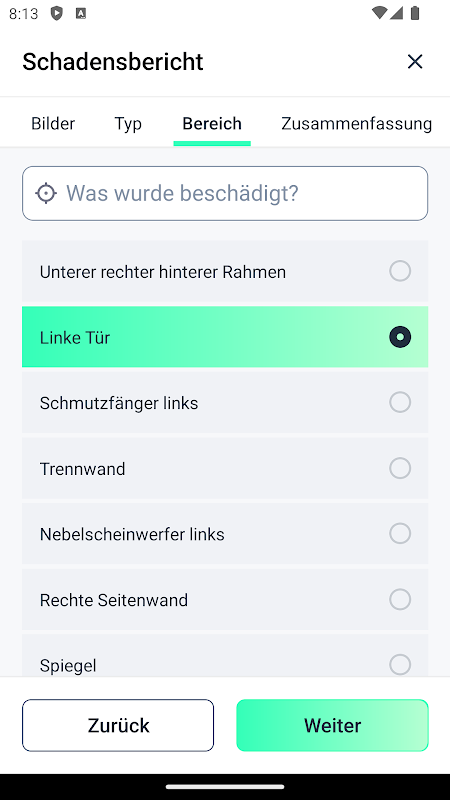Tap the shield icon in status bar

57,14
